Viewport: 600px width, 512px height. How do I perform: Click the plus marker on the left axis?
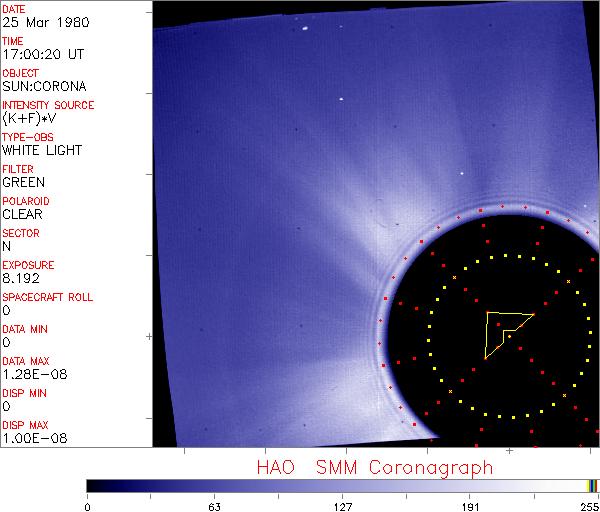pyautogui.click(x=150, y=337)
